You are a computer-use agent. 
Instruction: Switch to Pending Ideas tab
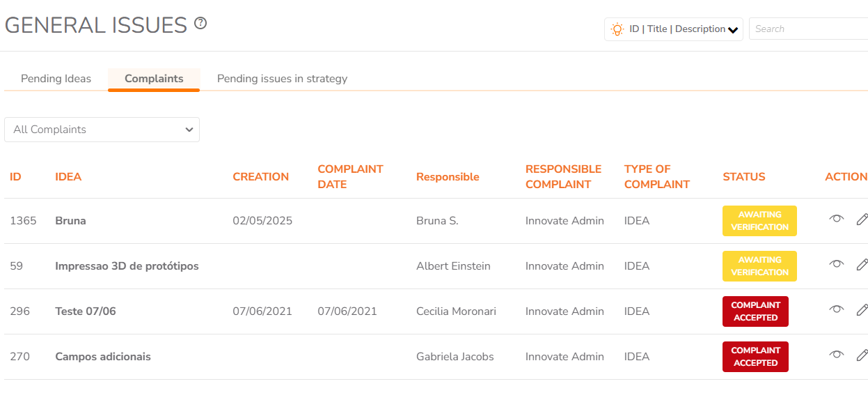[x=56, y=79]
